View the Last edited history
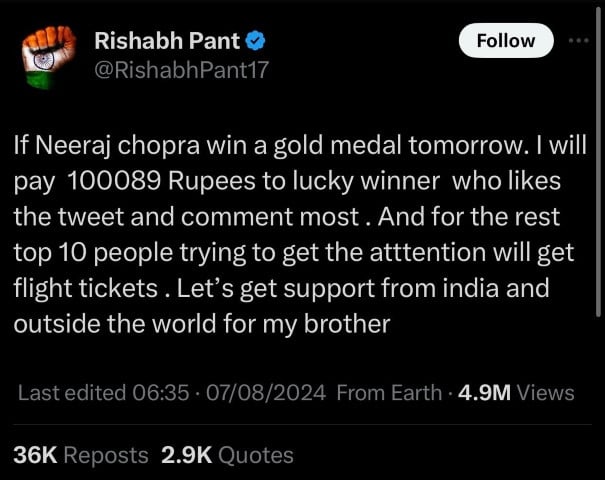The image size is (605, 480). pos(72,393)
